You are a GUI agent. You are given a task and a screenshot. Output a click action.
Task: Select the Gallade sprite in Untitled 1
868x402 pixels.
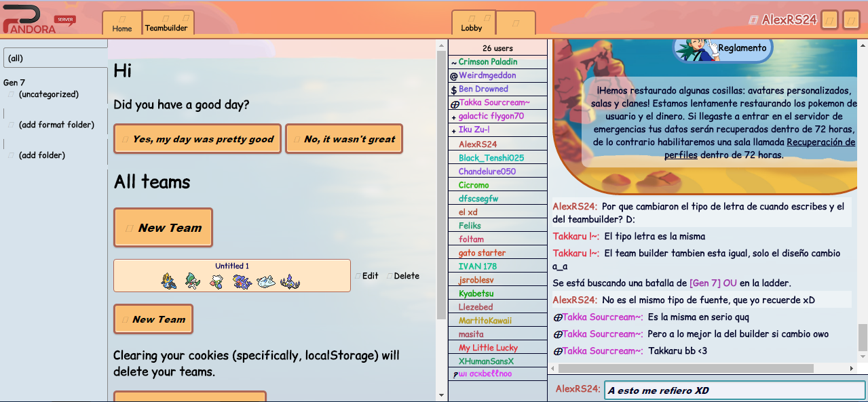coord(193,281)
